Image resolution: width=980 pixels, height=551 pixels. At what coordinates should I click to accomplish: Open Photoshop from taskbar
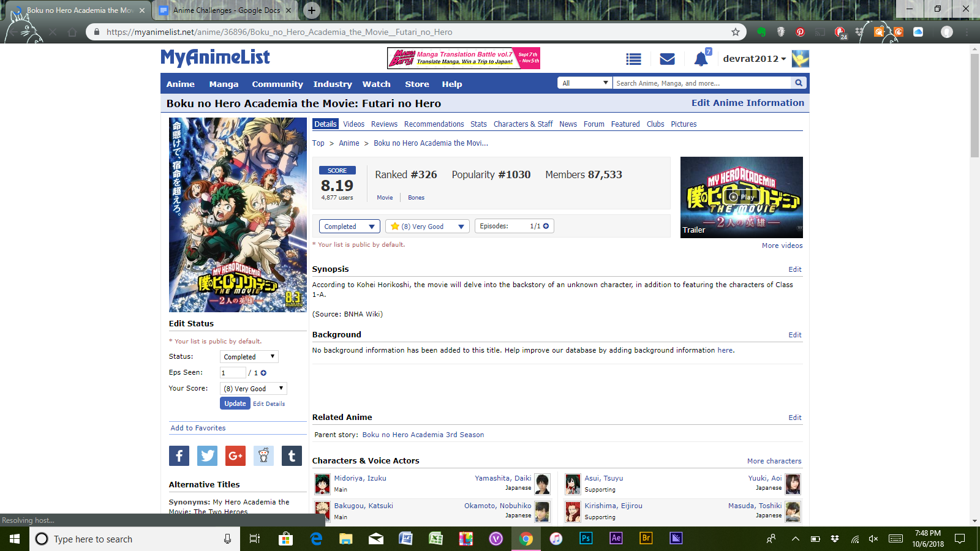click(586, 539)
